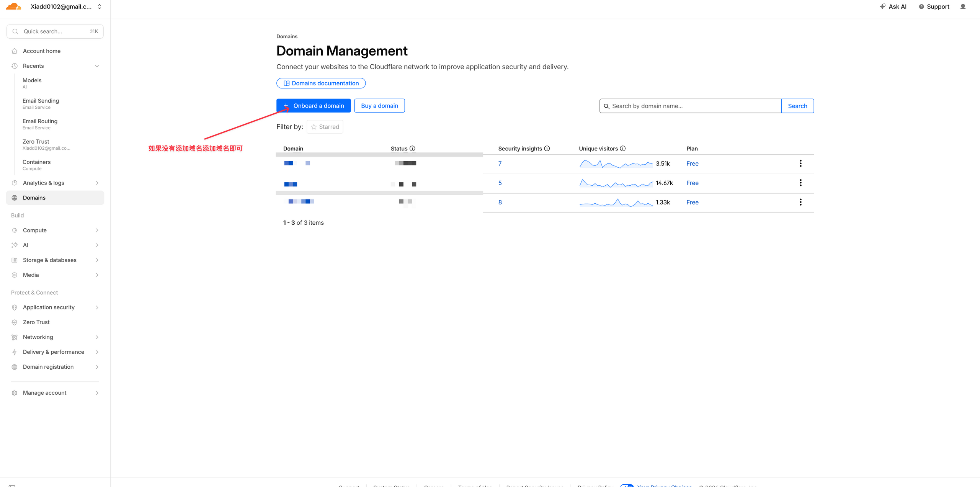
Task: Click Free plan link in second row
Action: (x=692, y=183)
